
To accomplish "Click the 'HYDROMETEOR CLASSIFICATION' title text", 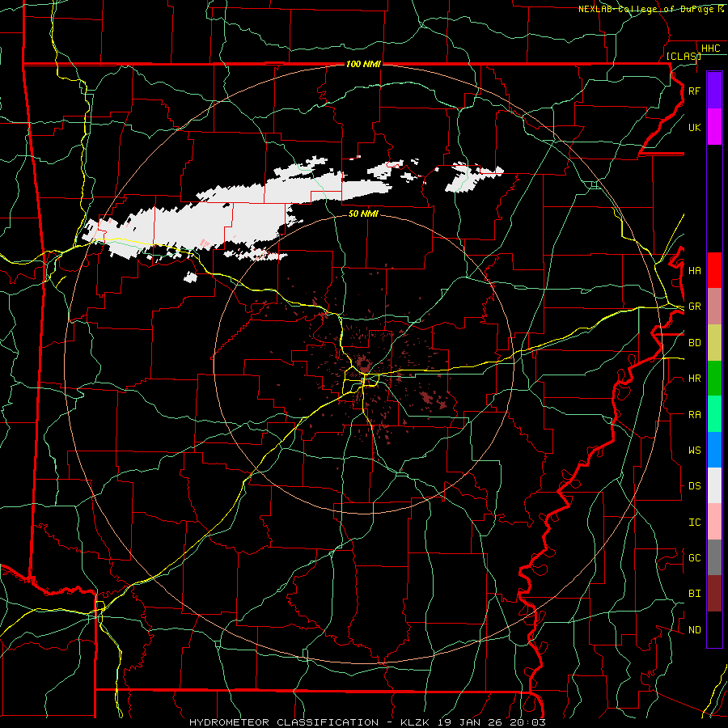I will 284,722.
